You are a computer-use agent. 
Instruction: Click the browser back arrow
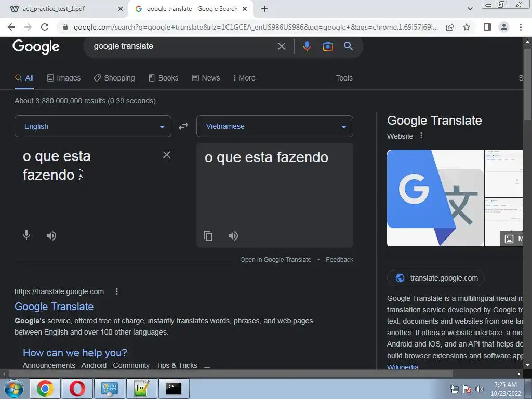tap(11, 27)
